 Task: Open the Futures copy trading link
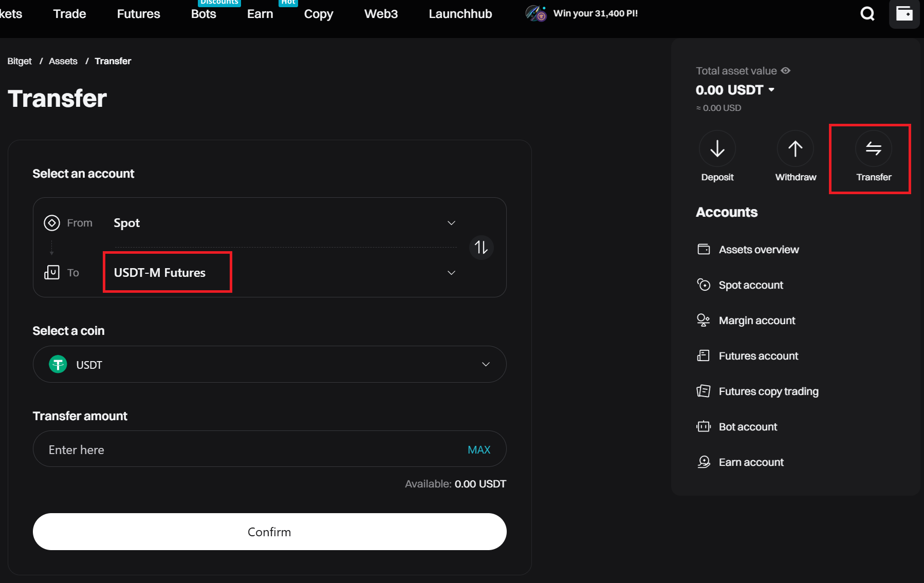(768, 391)
